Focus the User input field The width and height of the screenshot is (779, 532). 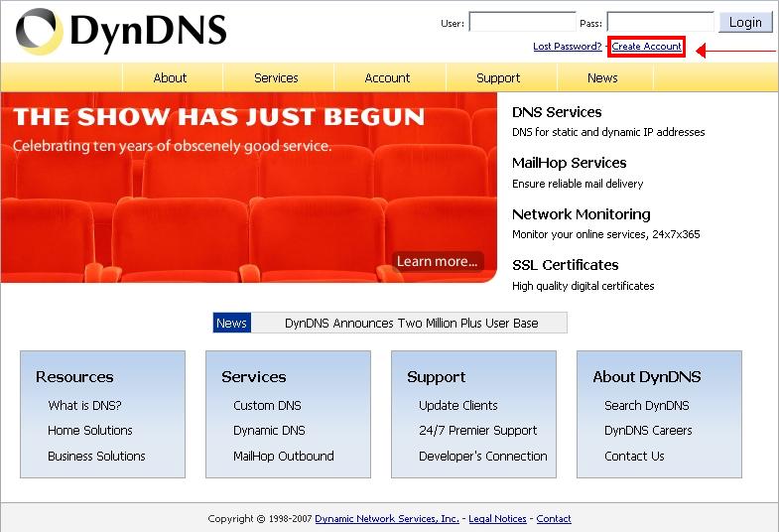click(522, 22)
